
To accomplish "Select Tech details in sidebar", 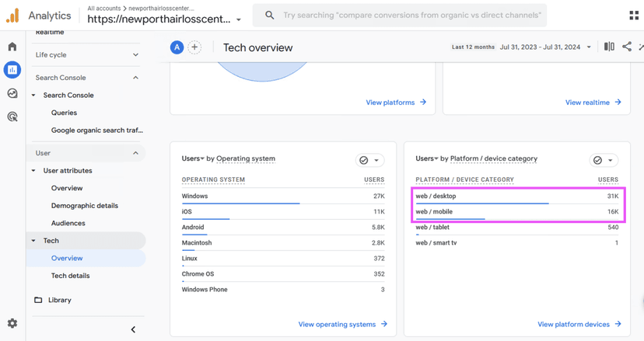I will click(x=71, y=276).
